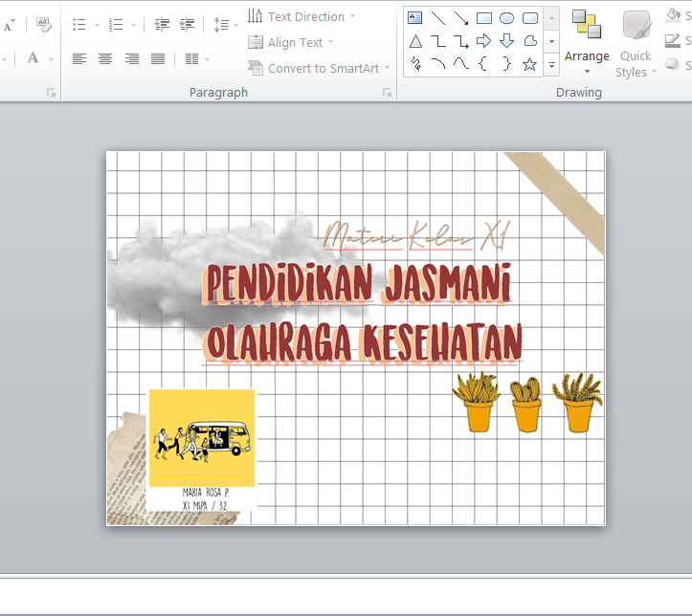Select the Right Brace shape
The width and height of the screenshot is (692, 616).
507,64
